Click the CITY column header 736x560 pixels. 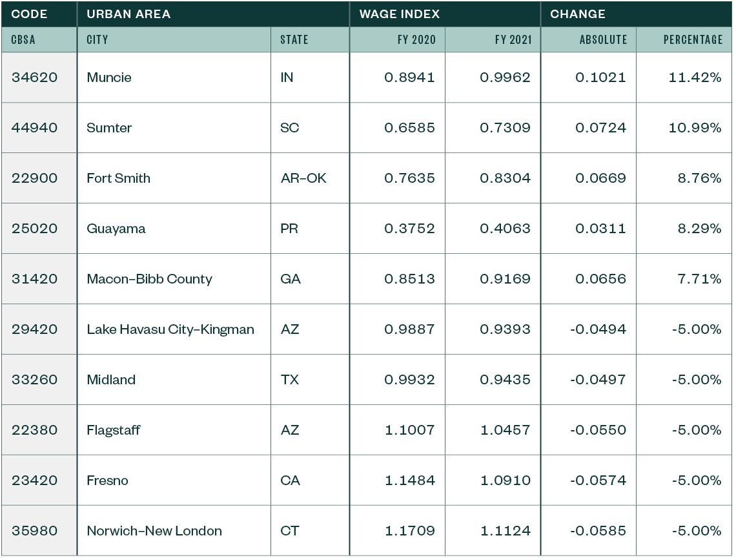[x=97, y=40]
